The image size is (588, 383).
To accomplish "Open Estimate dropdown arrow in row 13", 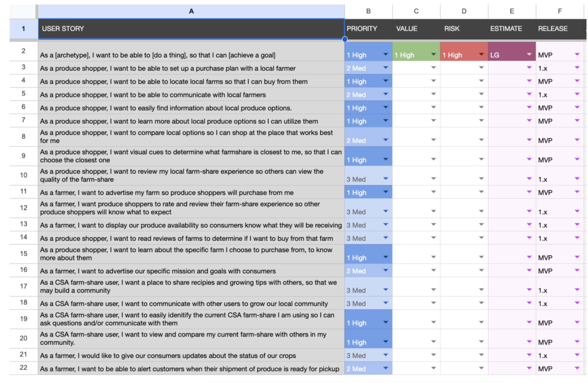I will [x=529, y=225].
